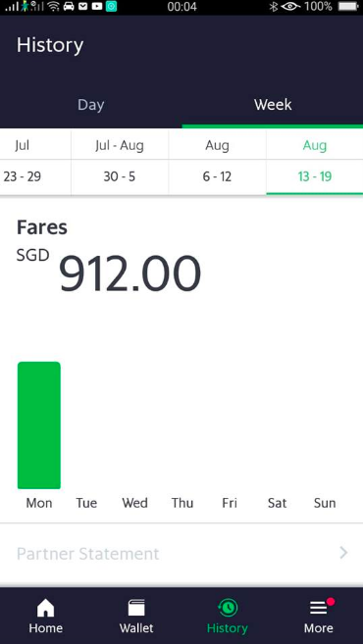Open the Partner Statement link
The width and height of the screenshot is (363, 644).
point(181,553)
